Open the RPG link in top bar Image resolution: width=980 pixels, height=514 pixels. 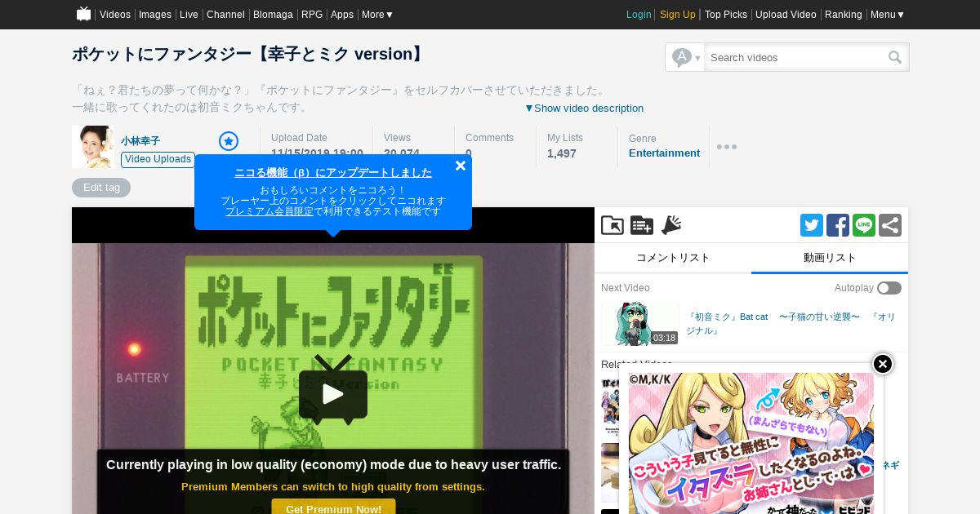coord(312,15)
